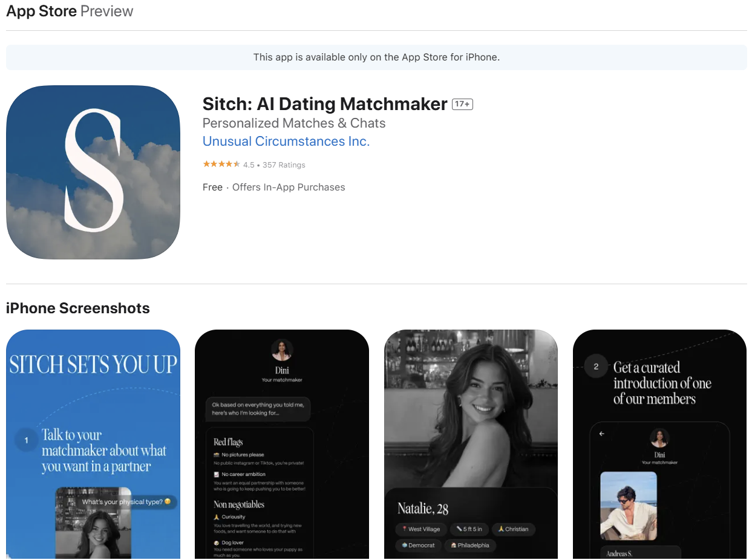Click the 17+ age rating badge
The height and width of the screenshot is (560, 752).
tap(462, 104)
